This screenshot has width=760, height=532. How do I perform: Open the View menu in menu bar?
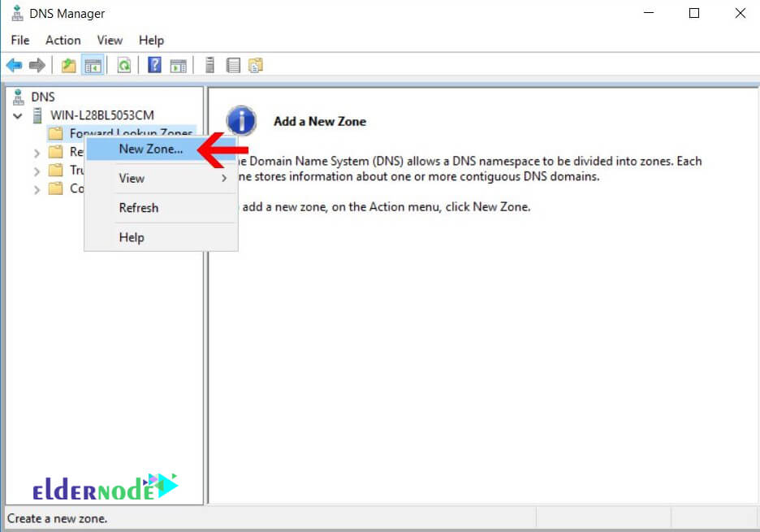click(110, 41)
